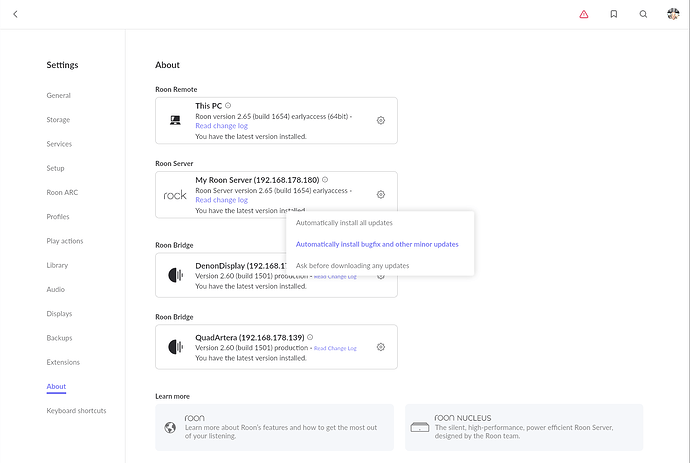The height and width of the screenshot is (463, 690).
Task: Click info icon next to This PC
Action: coord(228,105)
